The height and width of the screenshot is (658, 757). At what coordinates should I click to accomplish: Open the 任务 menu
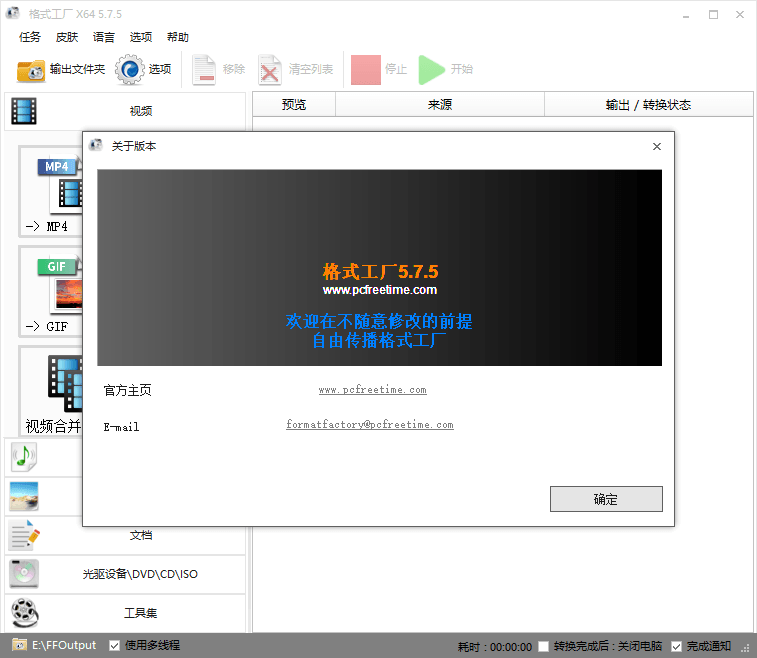pyautogui.click(x=30, y=37)
